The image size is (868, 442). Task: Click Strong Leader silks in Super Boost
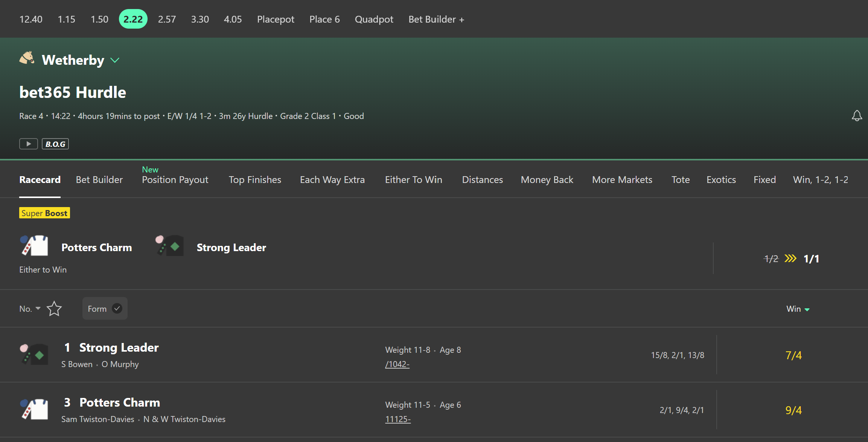(169, 245)
